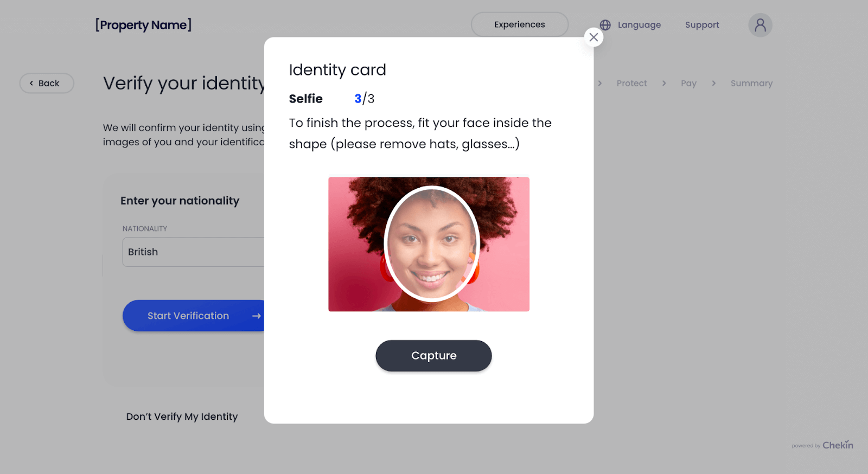Image resolution: width=868 pixels, height=474 pixels.
Task: Open the Support page
Action: pyautogui.click(x=701, y=25)
